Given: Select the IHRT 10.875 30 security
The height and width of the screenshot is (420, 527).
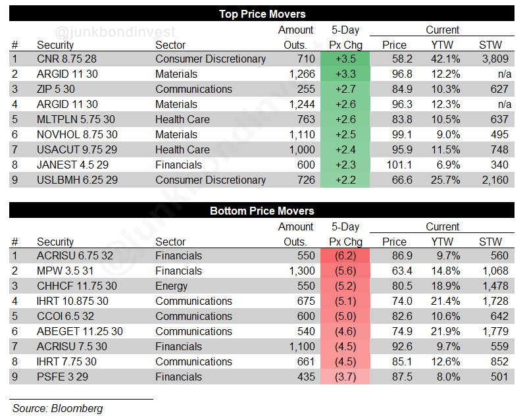Looking at the screenshot, I should tap(72, 301).
